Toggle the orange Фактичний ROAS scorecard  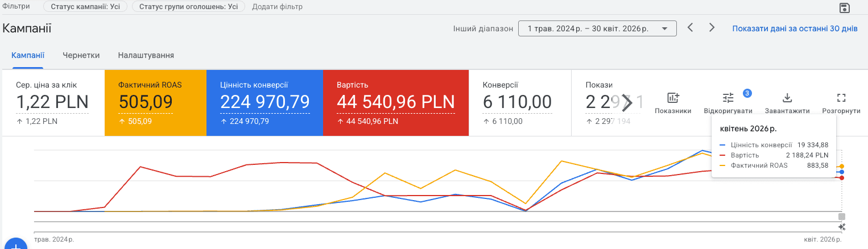click(155, 103)
